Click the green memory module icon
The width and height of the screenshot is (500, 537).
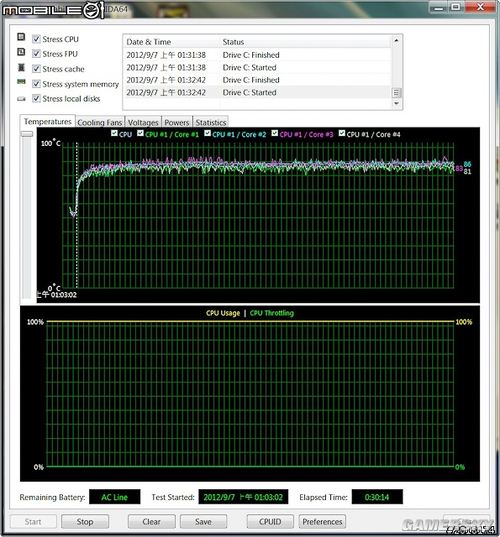pos(21,82)
